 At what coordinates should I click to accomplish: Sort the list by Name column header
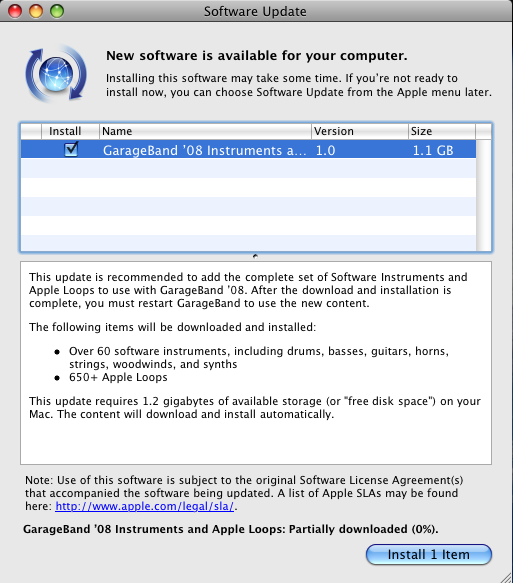(205, 131)
